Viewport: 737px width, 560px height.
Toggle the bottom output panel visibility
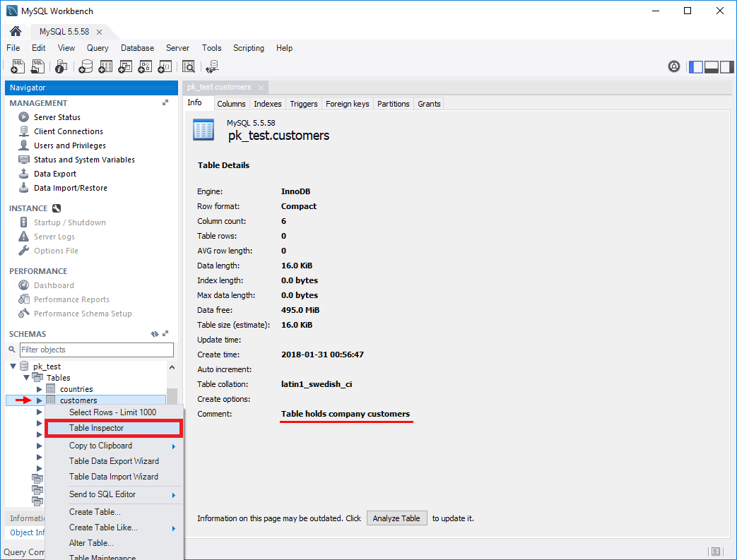pos(712,66)
